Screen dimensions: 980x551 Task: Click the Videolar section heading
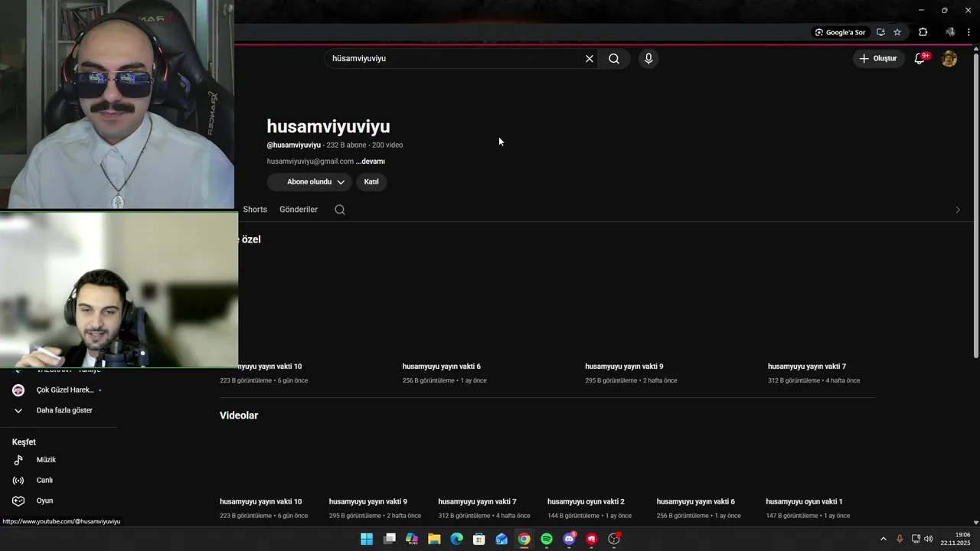click(239, 416)
